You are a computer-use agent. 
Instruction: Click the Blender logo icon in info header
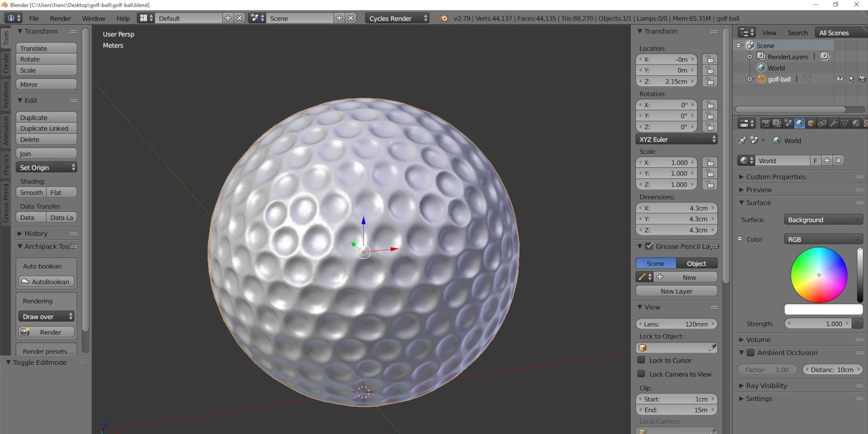coord(444,18)
